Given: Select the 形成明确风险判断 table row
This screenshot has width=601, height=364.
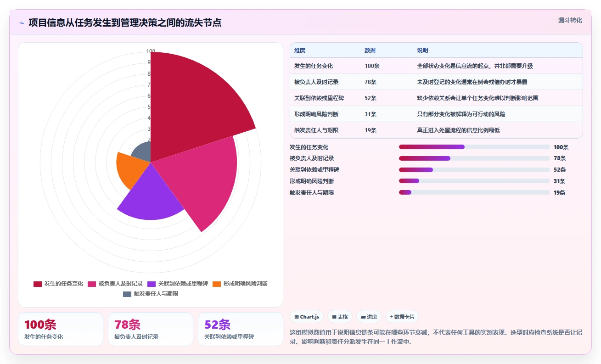Looking at the screenshot, I should pyautogui.click(x=436, y=114).
